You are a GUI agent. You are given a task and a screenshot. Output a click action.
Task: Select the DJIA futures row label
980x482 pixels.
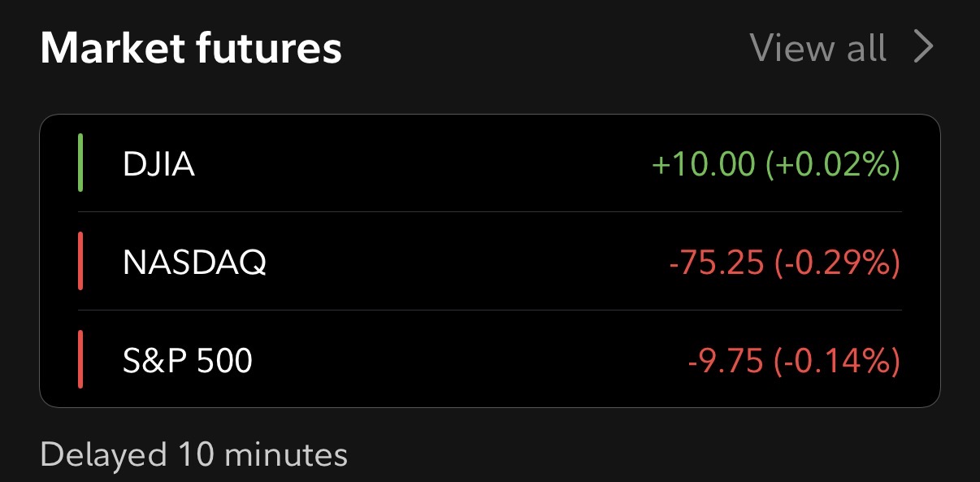[x=158, y=164]
